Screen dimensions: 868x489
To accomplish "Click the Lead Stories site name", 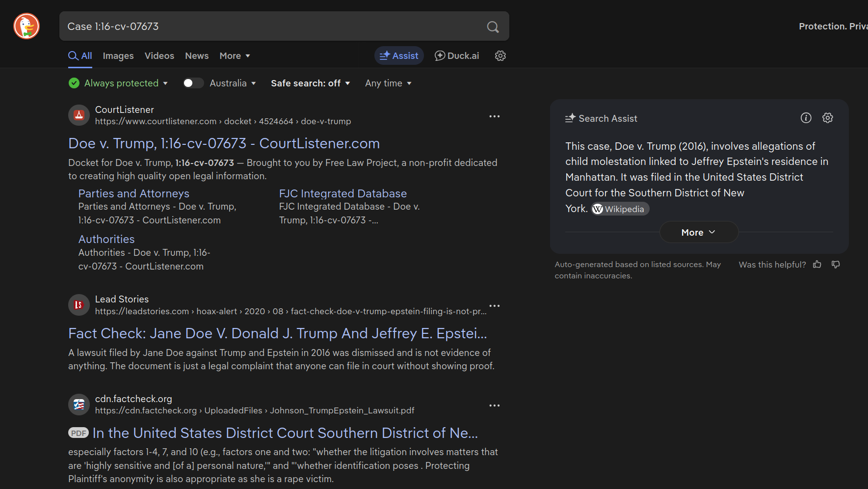I will coord(122,299).
